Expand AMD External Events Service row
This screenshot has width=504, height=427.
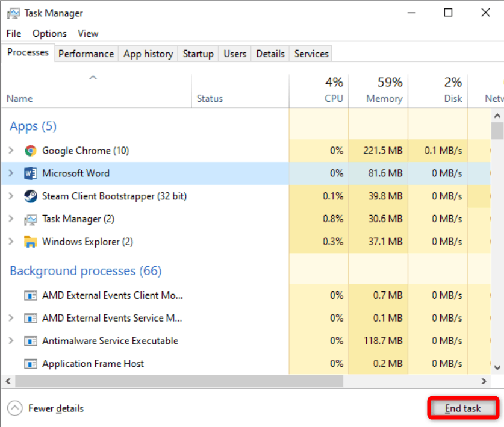[11, 317]
